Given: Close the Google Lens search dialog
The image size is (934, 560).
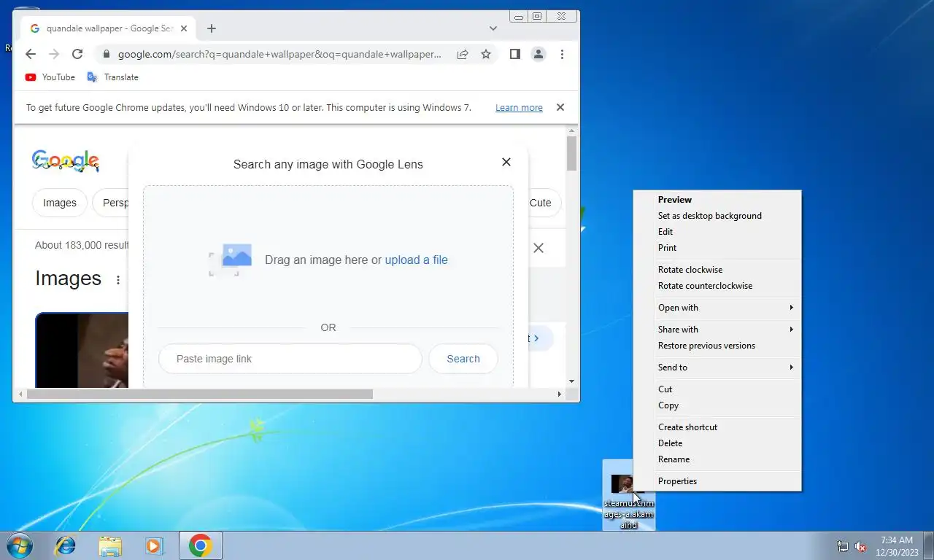Looking at the screenshot, I should [x=506, y=162].
